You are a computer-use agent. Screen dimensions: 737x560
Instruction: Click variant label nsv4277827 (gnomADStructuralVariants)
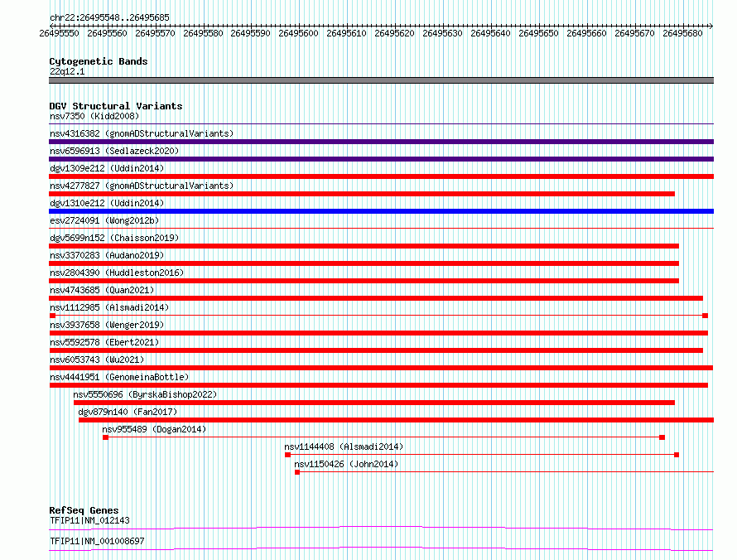[x=142, y=186]
